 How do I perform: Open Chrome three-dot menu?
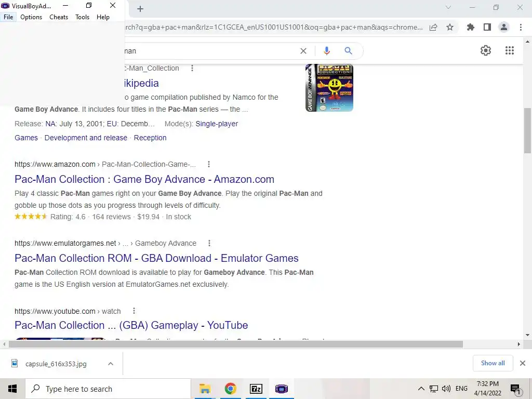[521, 27]
